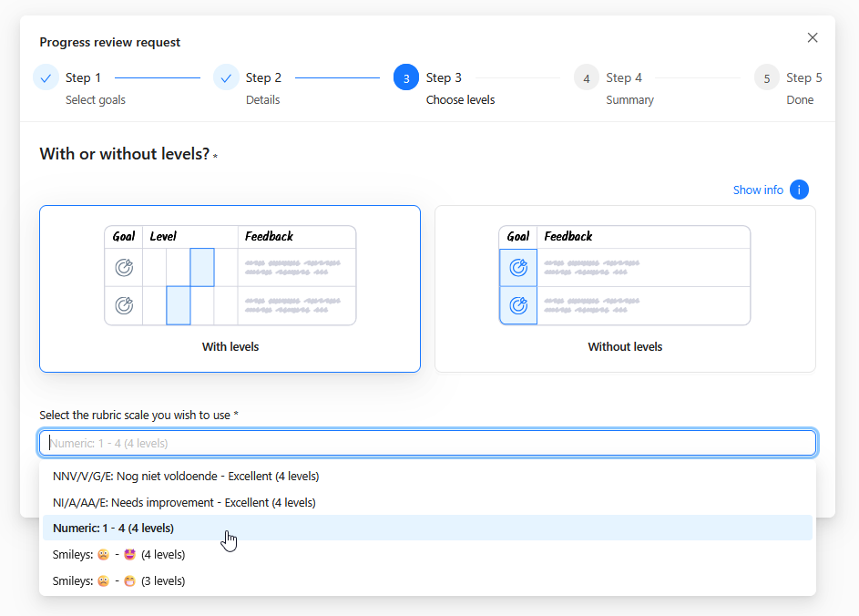Close the Progress review request dialog
Image resolution: width=859 pixels, height=616 pixels.
(813, 37)
